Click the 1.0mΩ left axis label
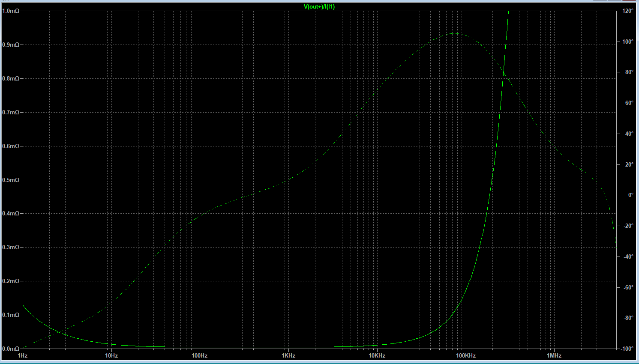639x364 pixels. [x=11, y=11]
